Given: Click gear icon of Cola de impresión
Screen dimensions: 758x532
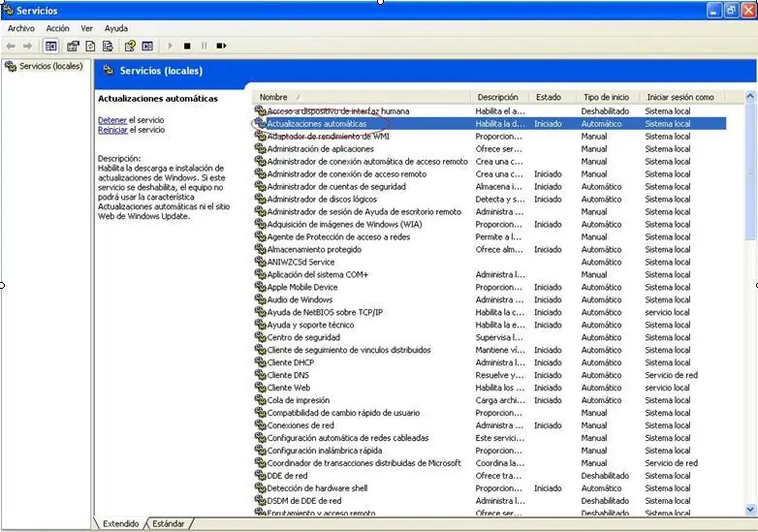Looking at the screenshot, I should pos(260,399).
